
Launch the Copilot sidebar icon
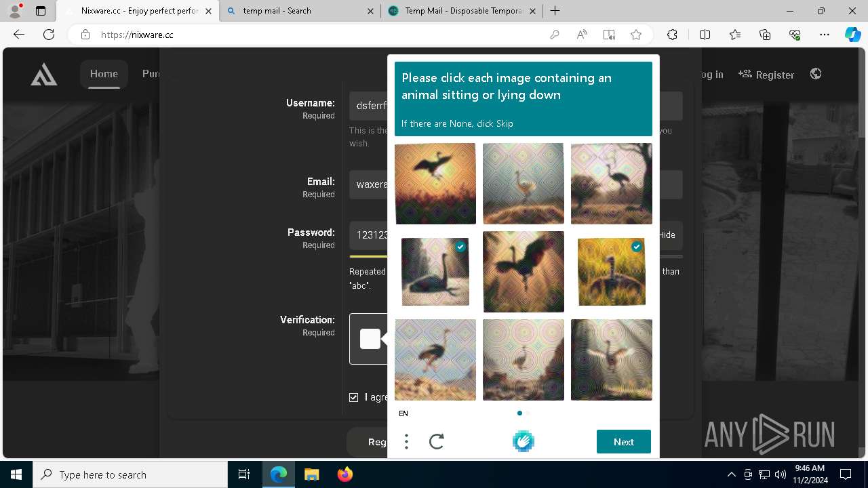click(853, 35)
